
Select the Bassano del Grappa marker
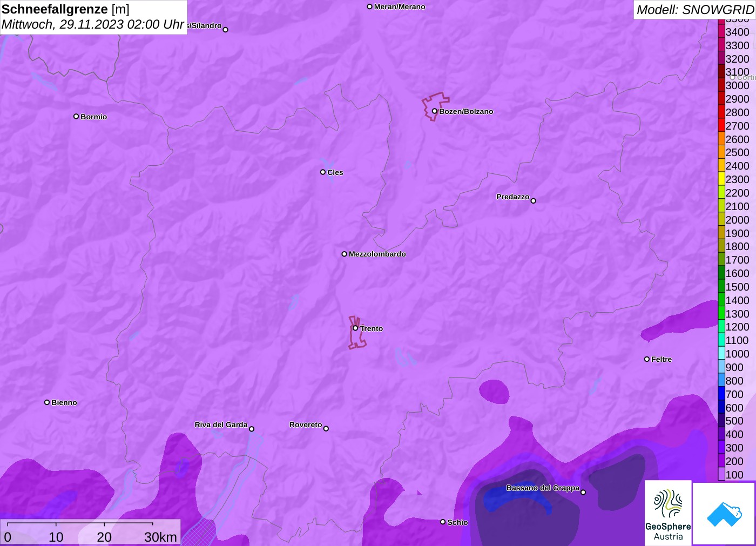click(x=583, y=492)
